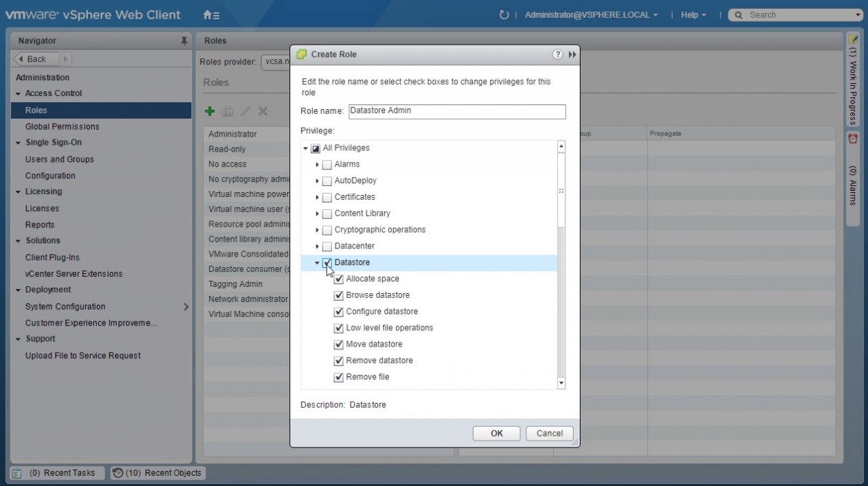The height and width of the screenshot is (486, 868).
Task: Check the Content Library privilege checkbox
Action: pyautogui.click(x=327, y=213)
